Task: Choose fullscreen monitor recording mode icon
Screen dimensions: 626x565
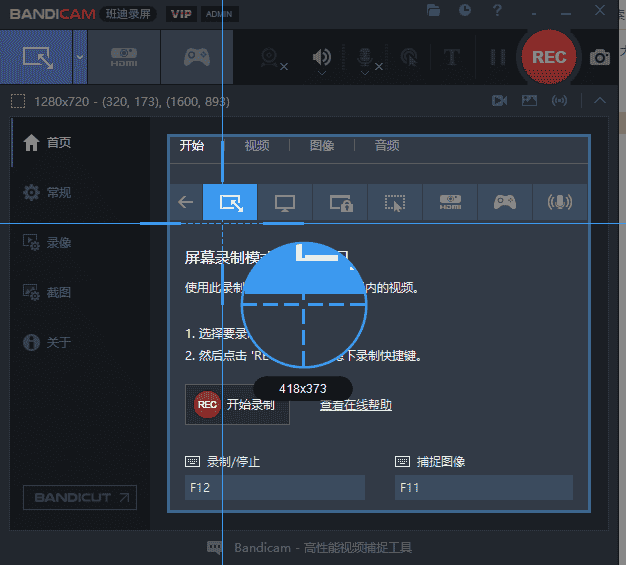Action: click(285, 202)
